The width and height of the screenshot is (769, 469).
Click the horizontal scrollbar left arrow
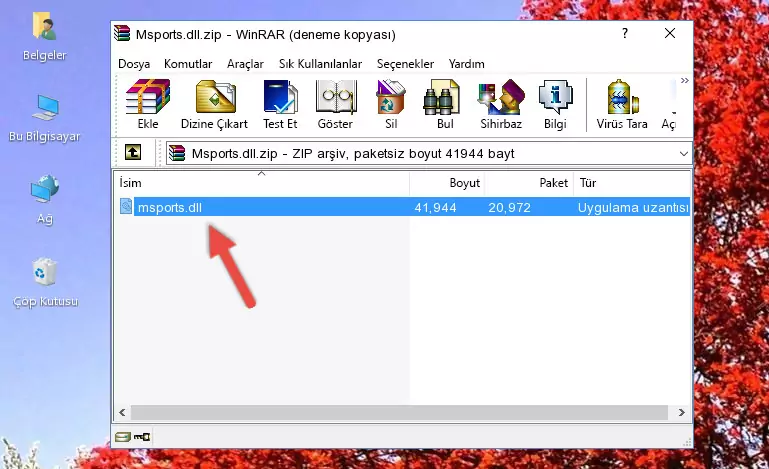tap(123, 413)
